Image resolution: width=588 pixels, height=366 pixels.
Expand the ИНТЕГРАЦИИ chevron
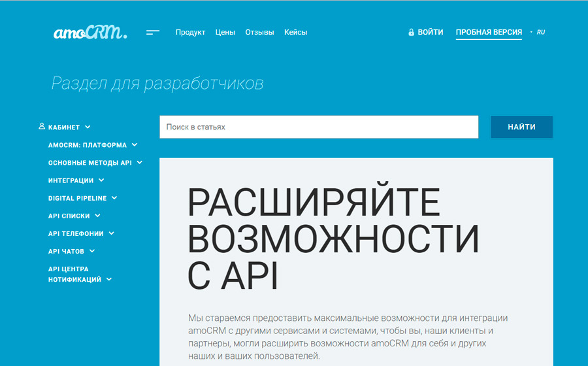tap(101, 180)
